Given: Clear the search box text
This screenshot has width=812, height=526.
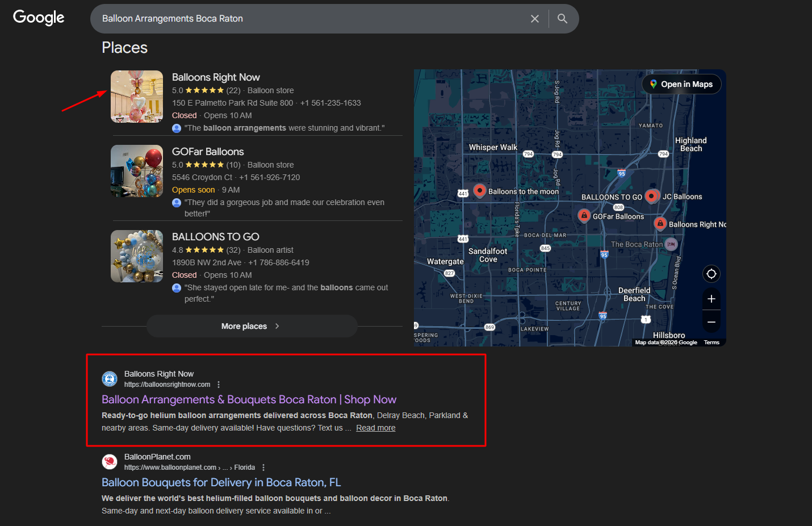Looking at the screenshot, I should pyautogui.click(x=534, y=19).
